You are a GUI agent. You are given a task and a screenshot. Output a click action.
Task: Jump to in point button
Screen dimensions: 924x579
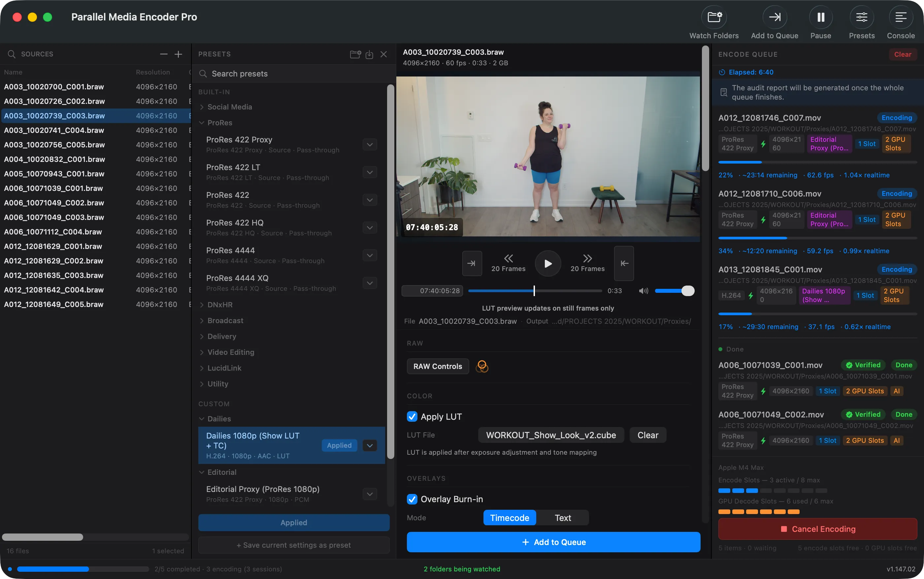coord(472,263)
